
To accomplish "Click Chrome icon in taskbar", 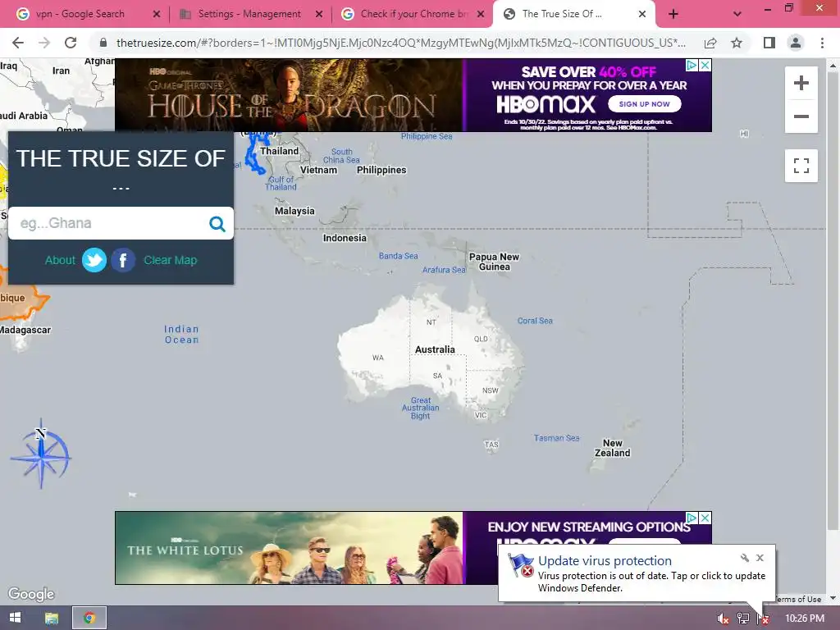I will (89, 618).
